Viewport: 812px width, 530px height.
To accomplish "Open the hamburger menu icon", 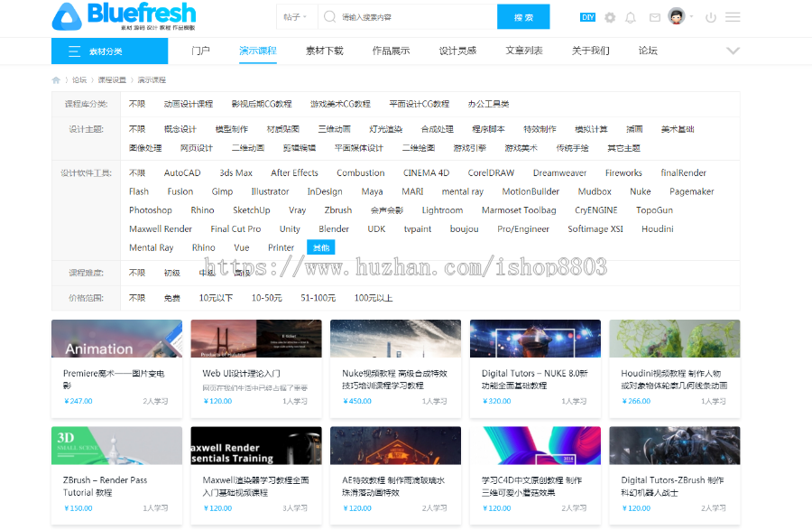I will coord(733,17).
